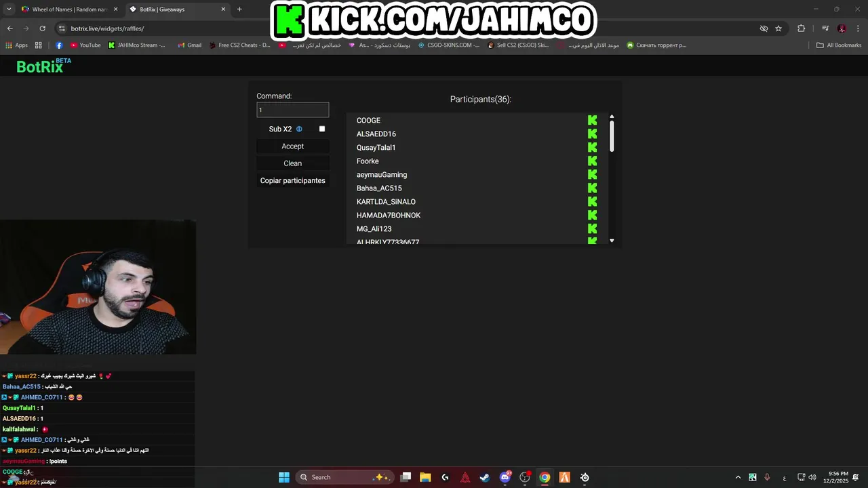The image size is (868, 488).
Task: Toggle the Sub X2 checkbox
Action: point(322,129)
